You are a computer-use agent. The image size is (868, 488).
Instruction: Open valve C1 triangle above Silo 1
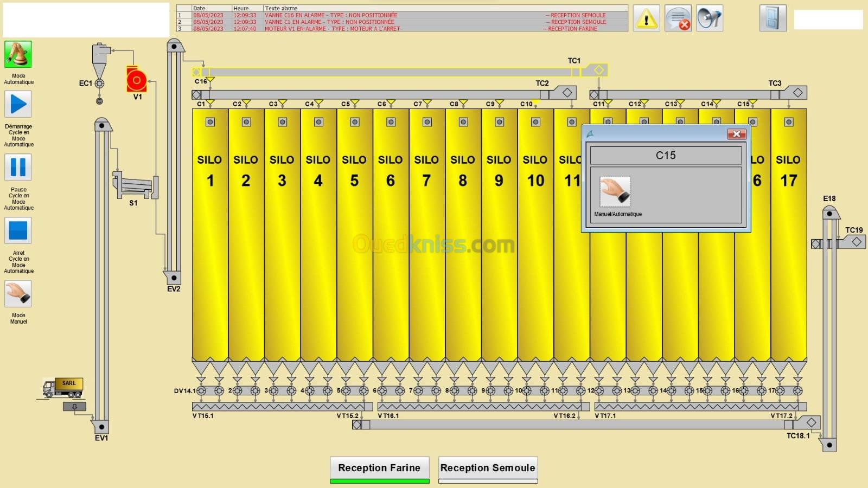coord(210,102)
